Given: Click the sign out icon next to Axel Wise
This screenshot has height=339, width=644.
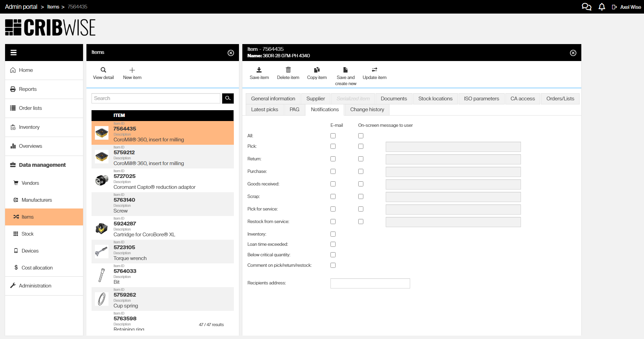Looking at the screenshot, I should (614, 6).
